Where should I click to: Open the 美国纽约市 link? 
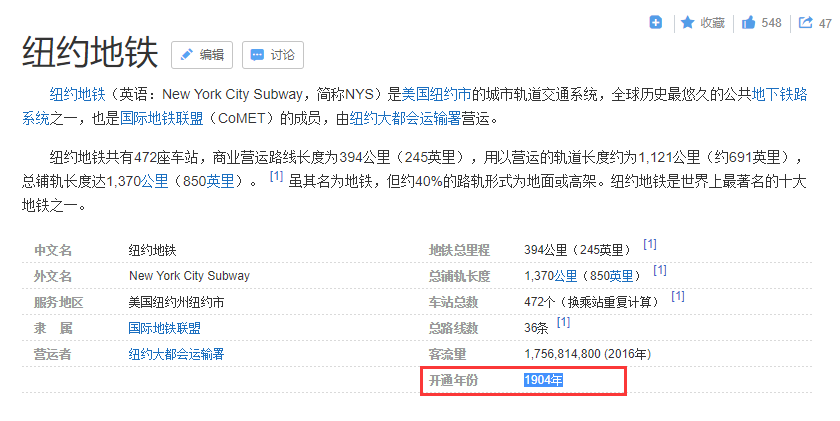(436, 94)
